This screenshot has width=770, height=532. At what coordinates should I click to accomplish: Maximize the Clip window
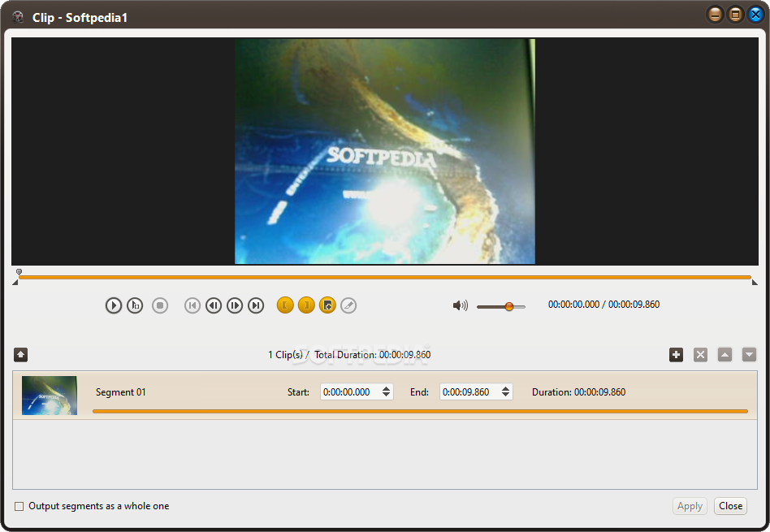(x=735, y=15)
